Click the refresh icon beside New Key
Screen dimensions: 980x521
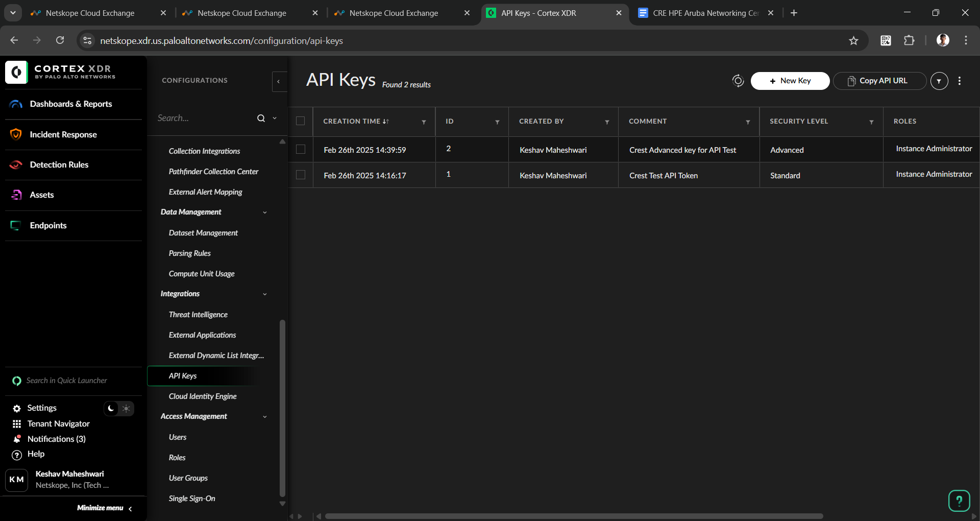click(738, 81)
